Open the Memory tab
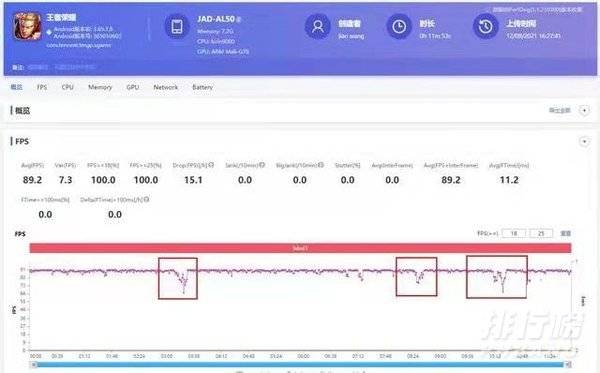This screenshot has height=373, width=600. coord(100,87)
